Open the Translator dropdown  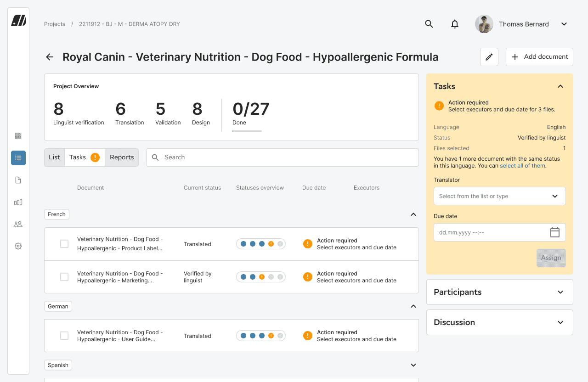tap(500, 196)
